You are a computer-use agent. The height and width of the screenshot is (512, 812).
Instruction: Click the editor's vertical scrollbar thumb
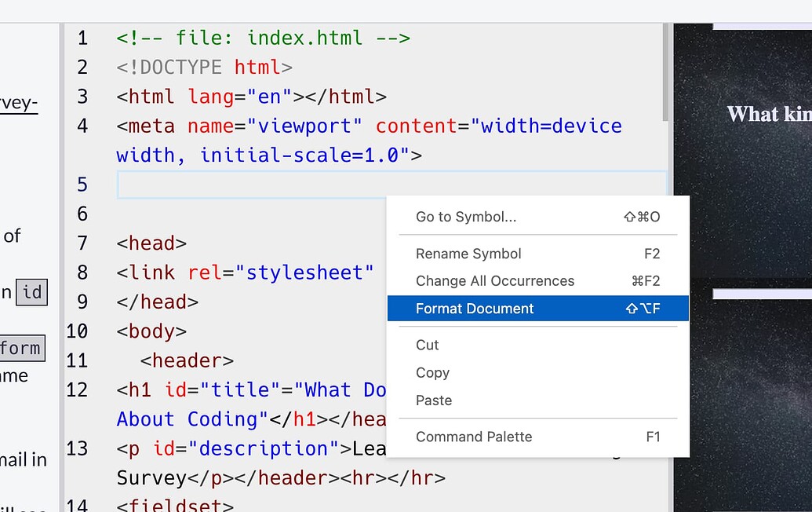[666, 72]
